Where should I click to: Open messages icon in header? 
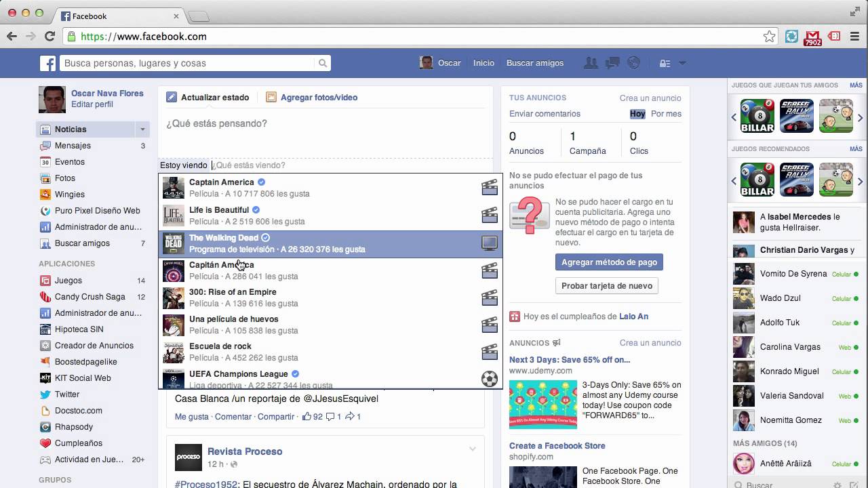(x=613, y=63)
